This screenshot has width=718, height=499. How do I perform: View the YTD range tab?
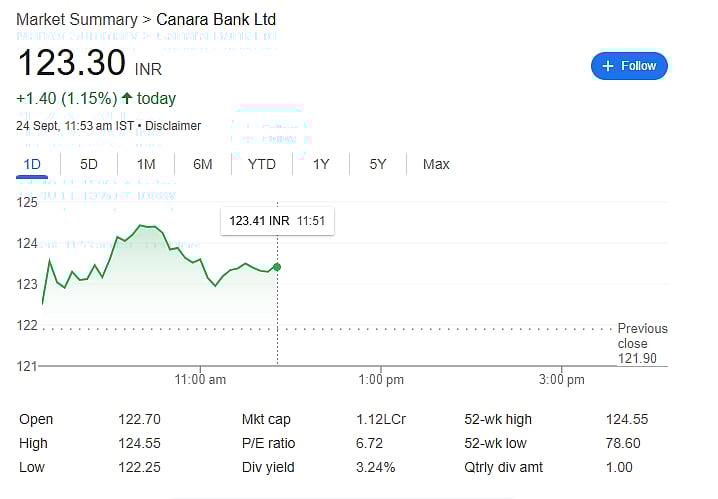(x=262, y=164)
